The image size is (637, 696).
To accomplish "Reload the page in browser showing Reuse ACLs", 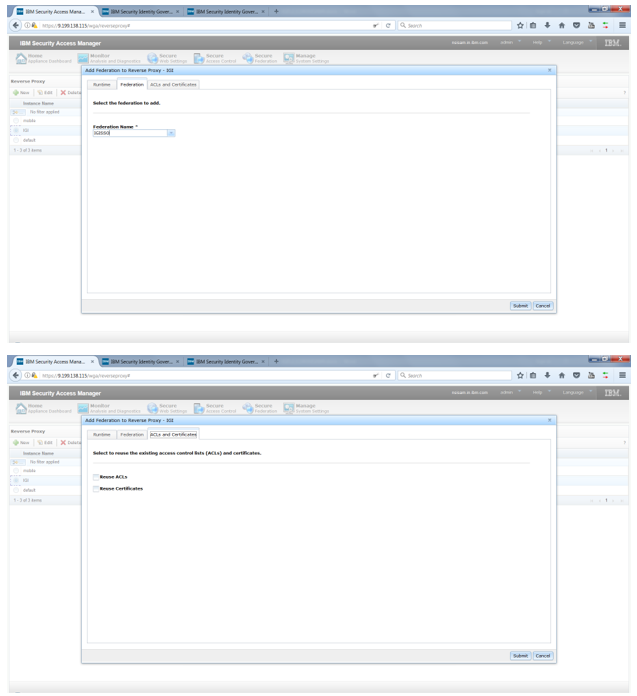I will (x=388, y=375).
